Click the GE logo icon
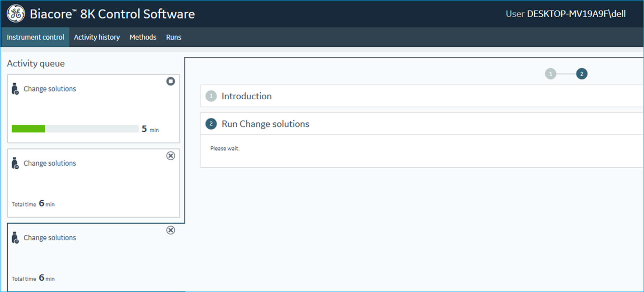This screenshot has width=644, height=292. tap(16, 14)
